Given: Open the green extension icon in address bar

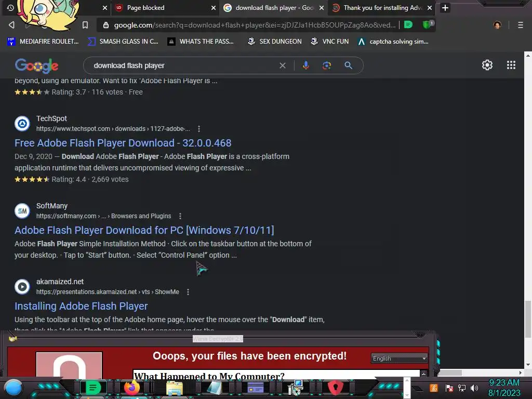Looking at the screenshot, I should [x=408, y=25].
